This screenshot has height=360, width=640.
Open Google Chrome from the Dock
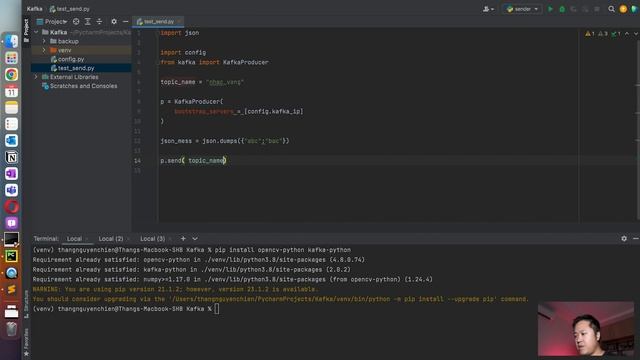click(x=11, y=75)
